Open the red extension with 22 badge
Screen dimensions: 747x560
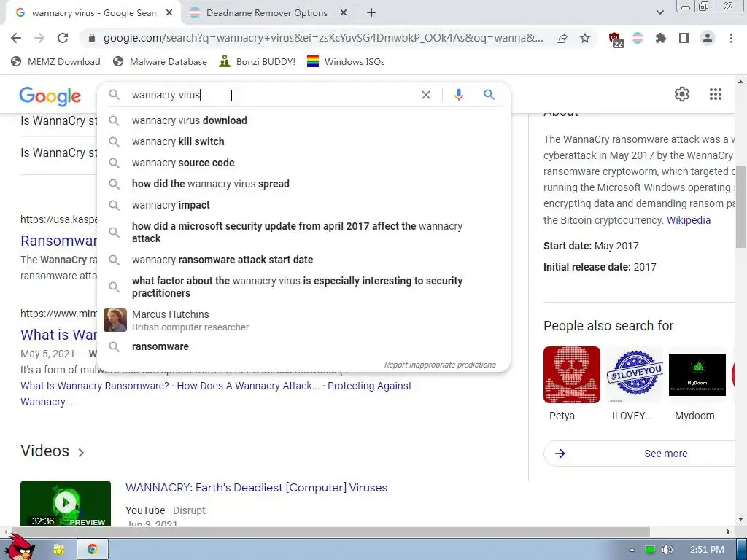616,39
